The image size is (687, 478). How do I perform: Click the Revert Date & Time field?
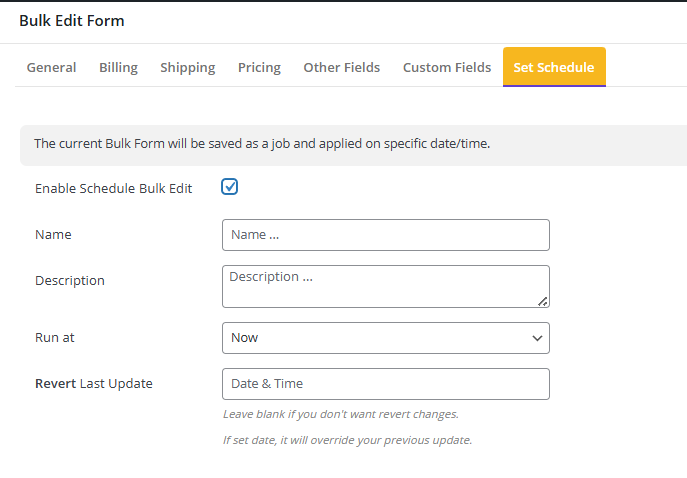pyautogui.click(x=385, y=384)
